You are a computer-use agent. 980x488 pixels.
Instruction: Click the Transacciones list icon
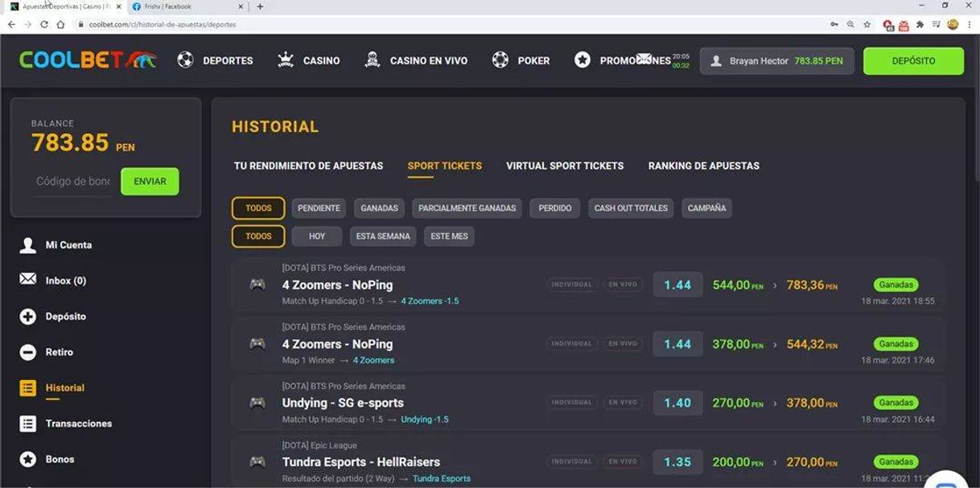tap(28, 424)
